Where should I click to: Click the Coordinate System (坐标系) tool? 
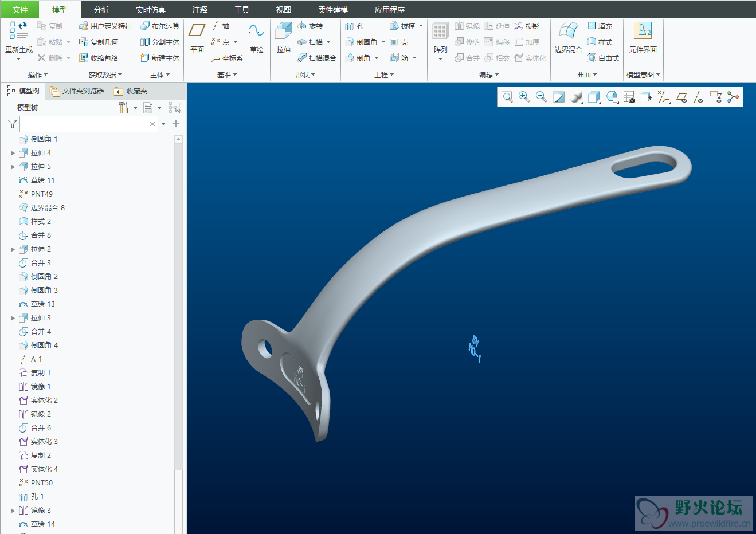227,58
